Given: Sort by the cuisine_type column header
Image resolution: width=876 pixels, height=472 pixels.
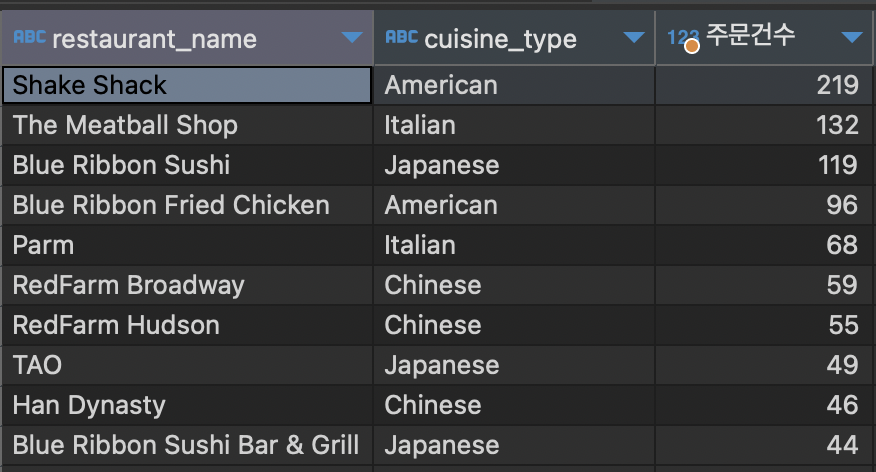Looking at the screenshot, I should [501, 39].
